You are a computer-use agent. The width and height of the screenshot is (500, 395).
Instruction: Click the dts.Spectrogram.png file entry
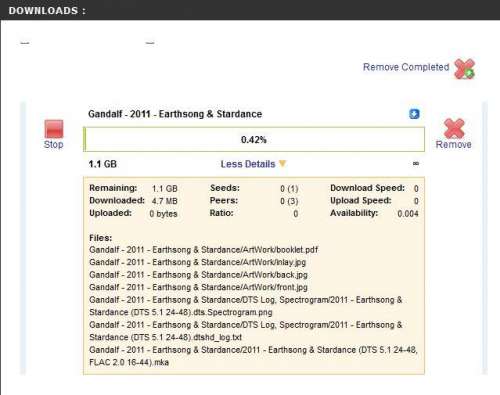click(x=246, y=306)
